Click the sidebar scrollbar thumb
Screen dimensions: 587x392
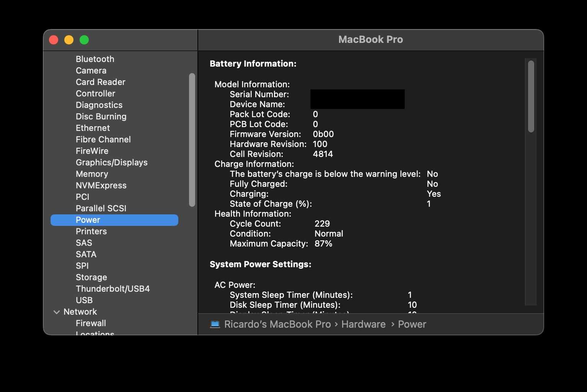pos(192,140)
